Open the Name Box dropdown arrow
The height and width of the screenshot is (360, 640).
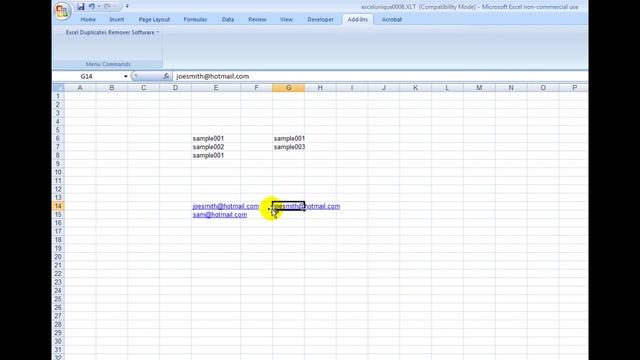click(x=126, y=76)
